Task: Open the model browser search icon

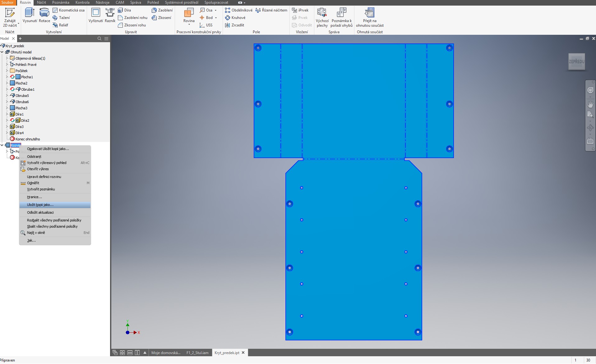Action: click(99, 39)
